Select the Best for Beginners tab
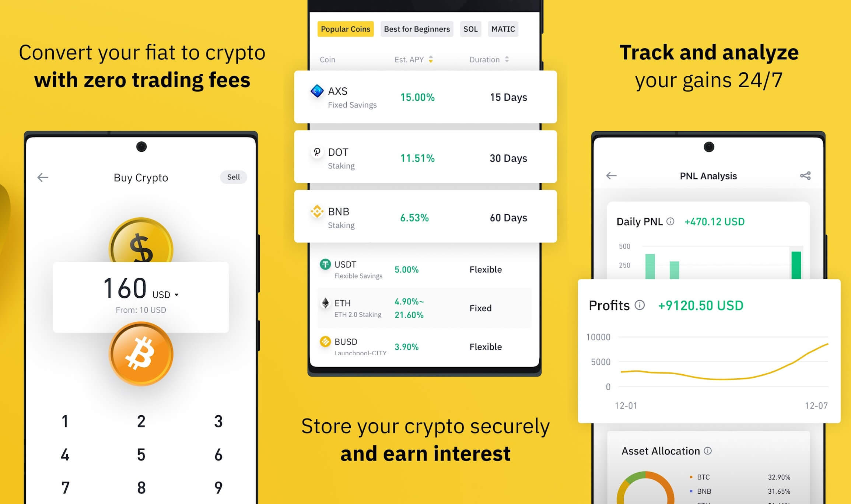The height and width of the screenshot is (504, 851). (x=416, y=29)
